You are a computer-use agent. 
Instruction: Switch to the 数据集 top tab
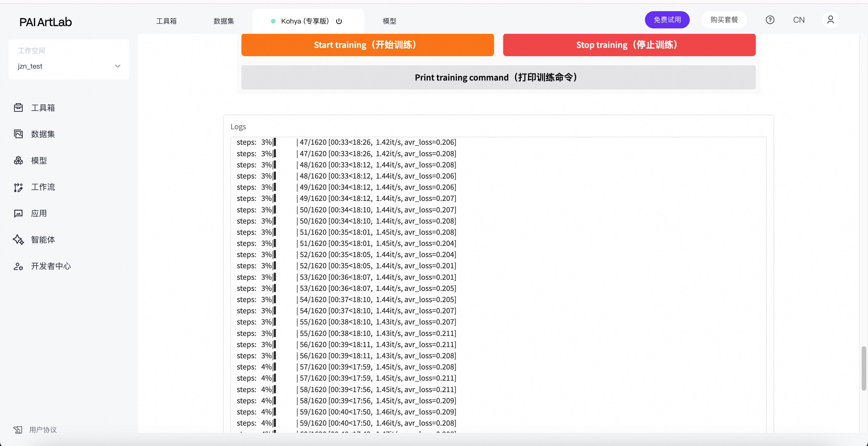click(224, 21)
